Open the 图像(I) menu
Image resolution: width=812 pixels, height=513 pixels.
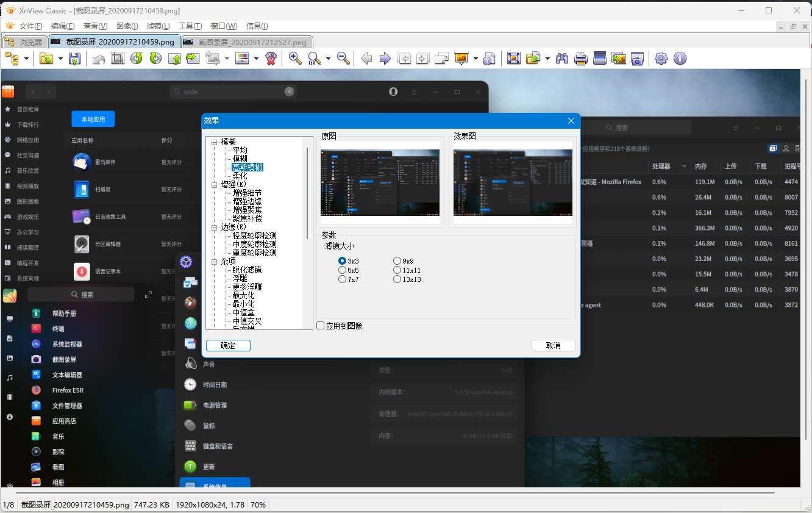[127, 26]
